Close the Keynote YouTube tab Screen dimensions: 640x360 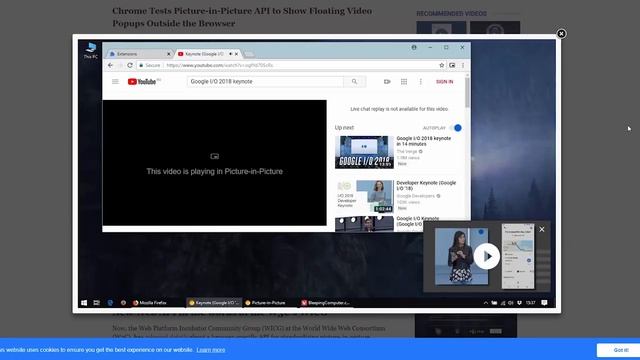[x=236, y=54]
